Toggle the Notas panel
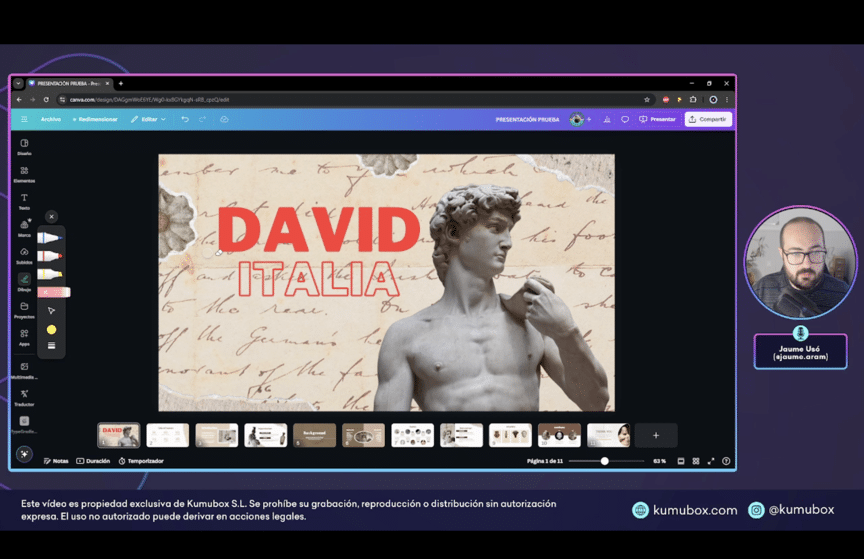This screenshot has height=559, width=864. (56, 461)
